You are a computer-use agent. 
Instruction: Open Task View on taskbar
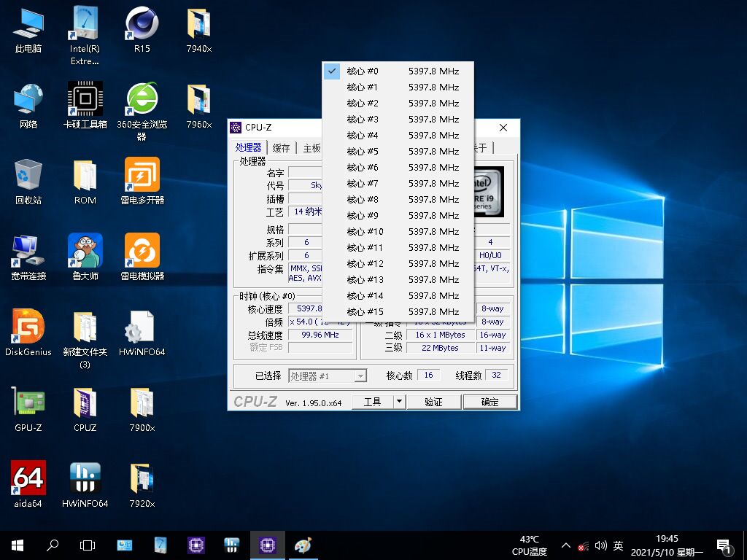pyautogui.click(x=88, y=545)
